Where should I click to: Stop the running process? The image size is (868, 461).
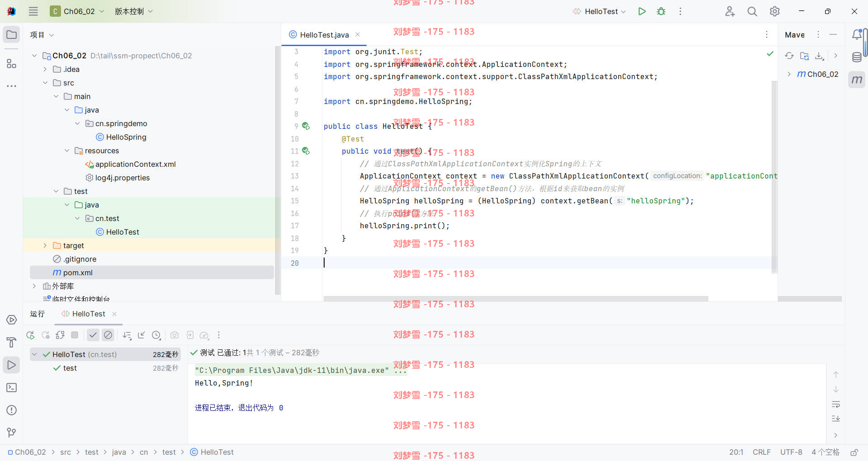coord(75,335)
